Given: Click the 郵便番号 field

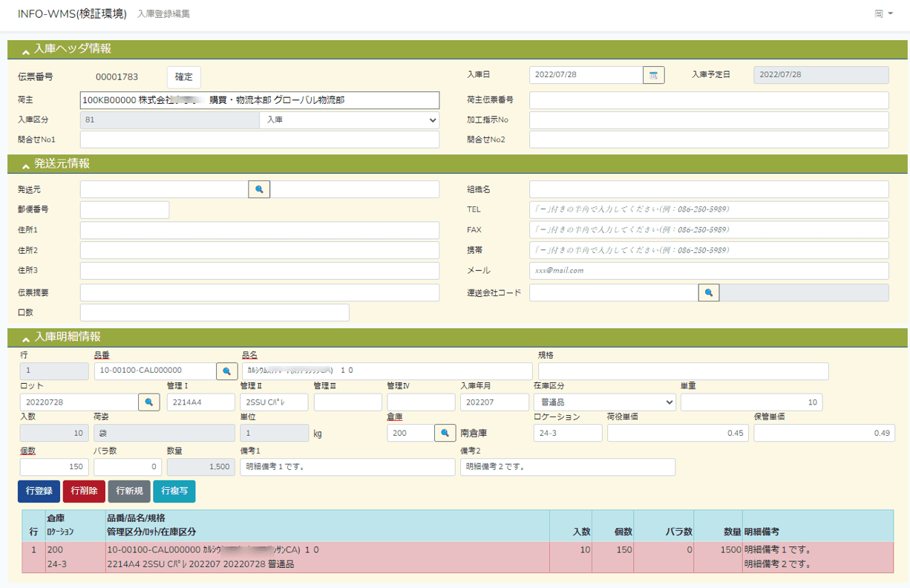Looking at the screenshot, I should (x=125, y=210).
